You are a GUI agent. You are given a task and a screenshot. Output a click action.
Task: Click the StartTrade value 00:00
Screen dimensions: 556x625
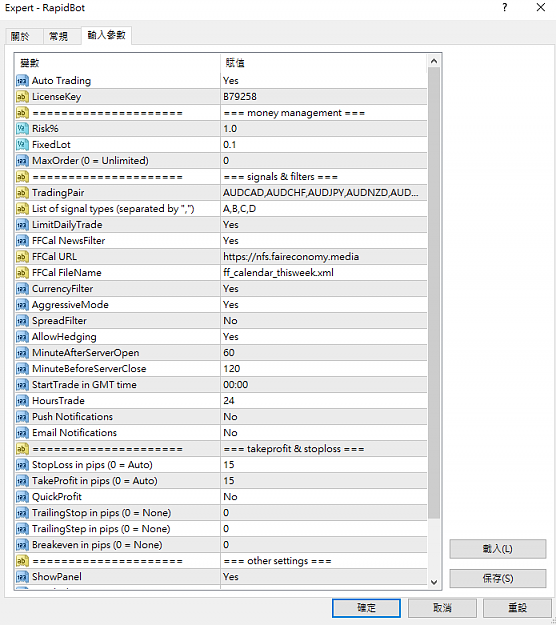[236, 385]
